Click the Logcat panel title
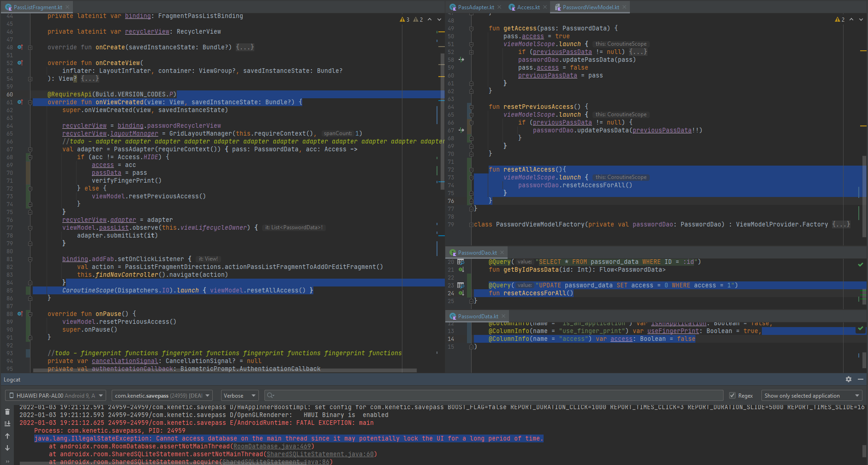Image resolution: width=868 pixels, height=465 pixels. [12, 379]
